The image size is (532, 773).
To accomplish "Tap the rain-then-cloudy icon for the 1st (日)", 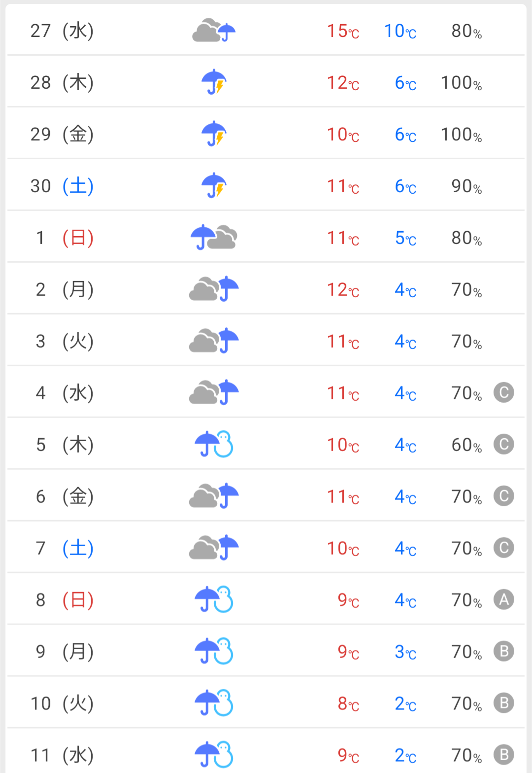I will pos(214,238).
